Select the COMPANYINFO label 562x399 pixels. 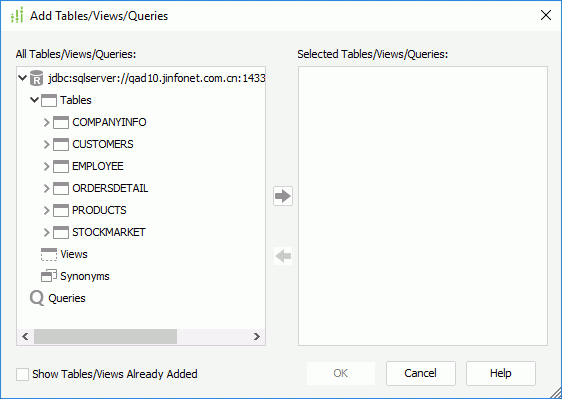click(x=109, y=122)
